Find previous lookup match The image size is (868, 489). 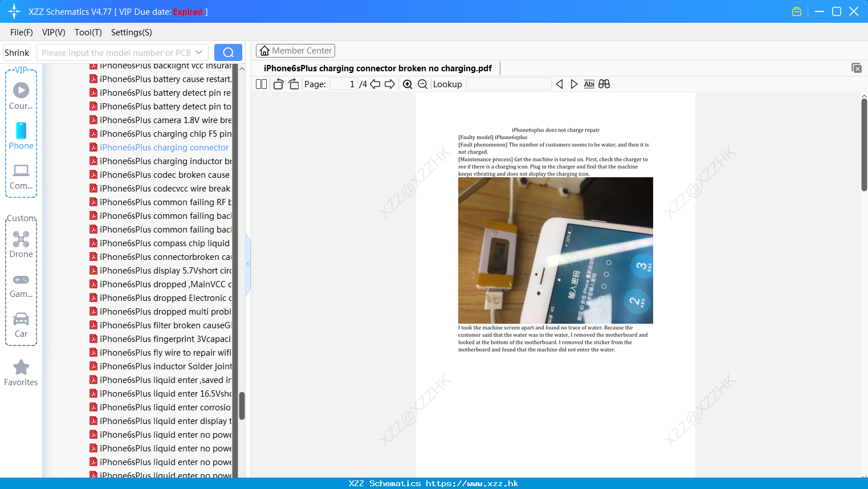(x=559, y=84)
